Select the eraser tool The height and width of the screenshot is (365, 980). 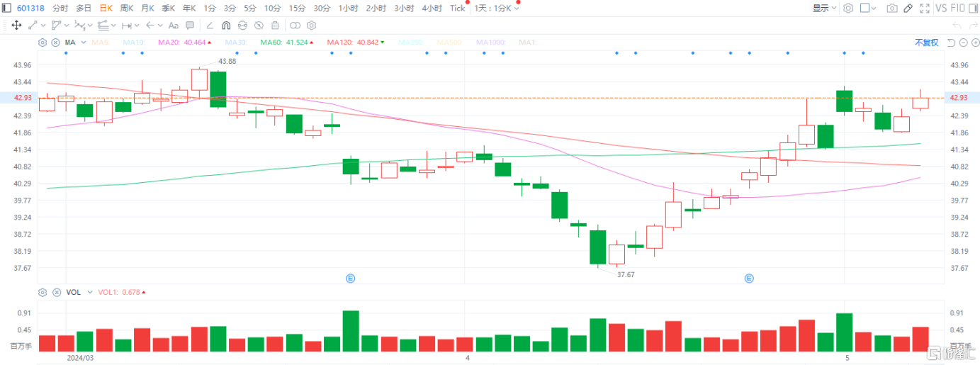pyautogui.click(x=210, y=26)
